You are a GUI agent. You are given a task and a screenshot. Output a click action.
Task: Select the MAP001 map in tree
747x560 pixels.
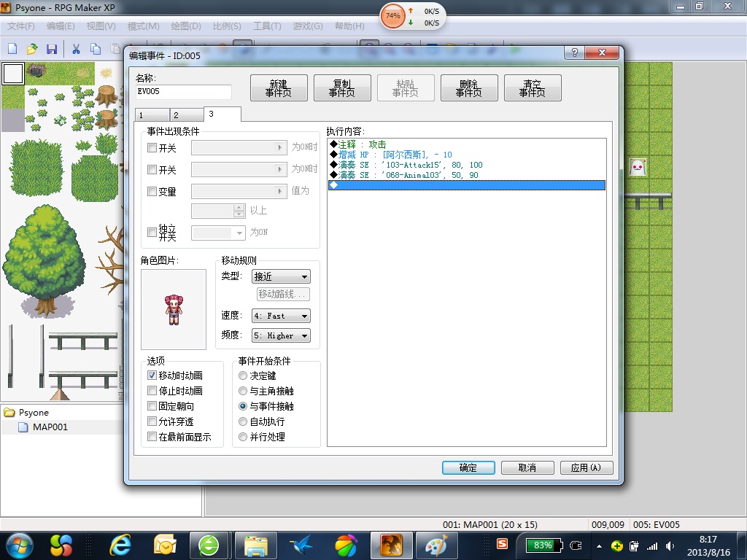click(x=50, y=427)
